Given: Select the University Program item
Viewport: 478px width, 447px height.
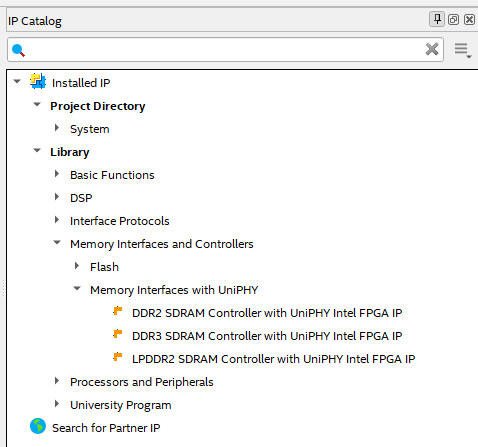Looking at the screenshot, I should tap(121, 405).
